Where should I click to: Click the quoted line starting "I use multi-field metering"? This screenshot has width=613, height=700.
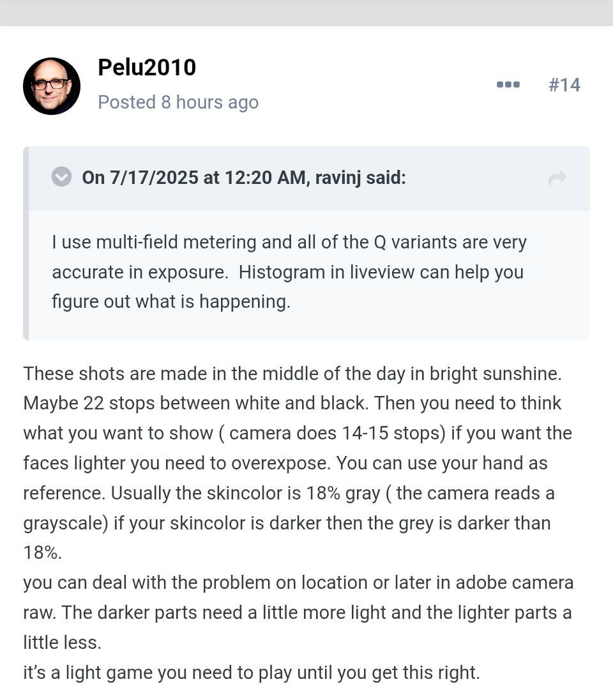pos(289,243)
